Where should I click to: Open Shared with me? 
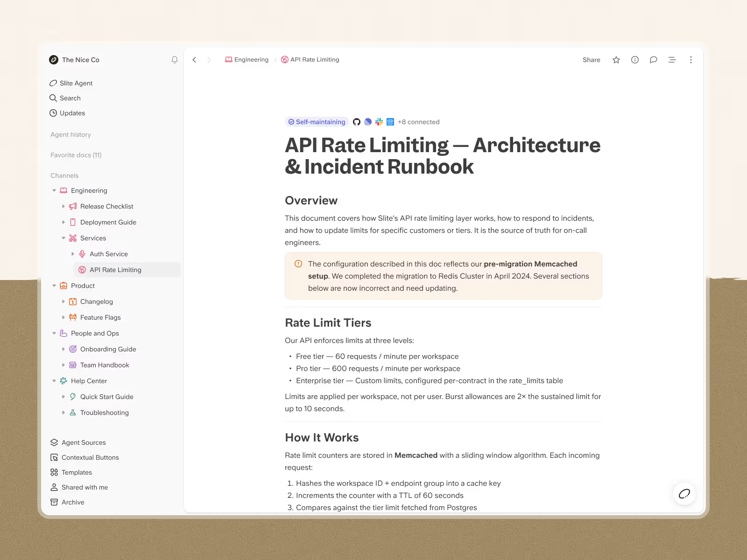pos(79,487)
